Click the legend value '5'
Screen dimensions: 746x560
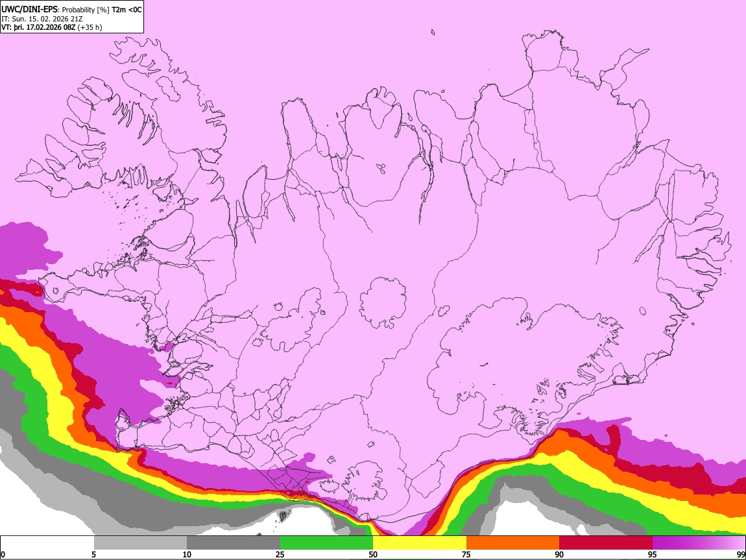(93, 554)
